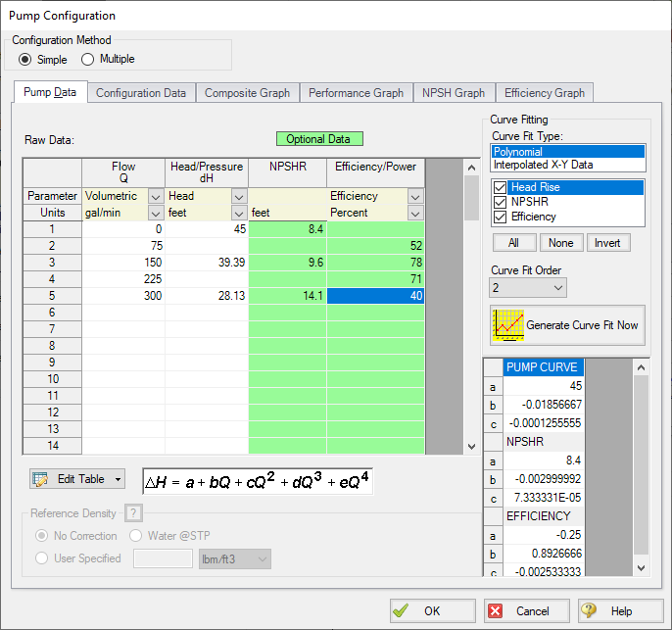Click the red X Cancel icon
Viewport: 672px width, 630px height.
[495, 610]
